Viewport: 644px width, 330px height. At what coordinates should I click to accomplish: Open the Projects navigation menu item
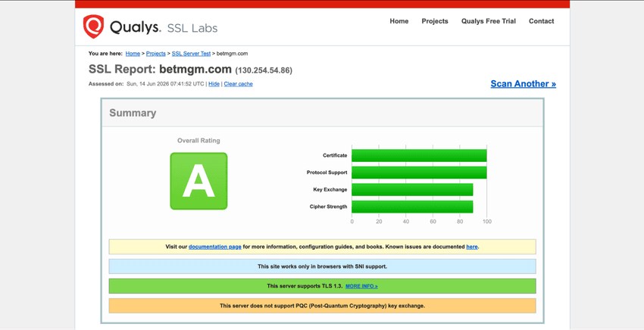tap(435, 21)
